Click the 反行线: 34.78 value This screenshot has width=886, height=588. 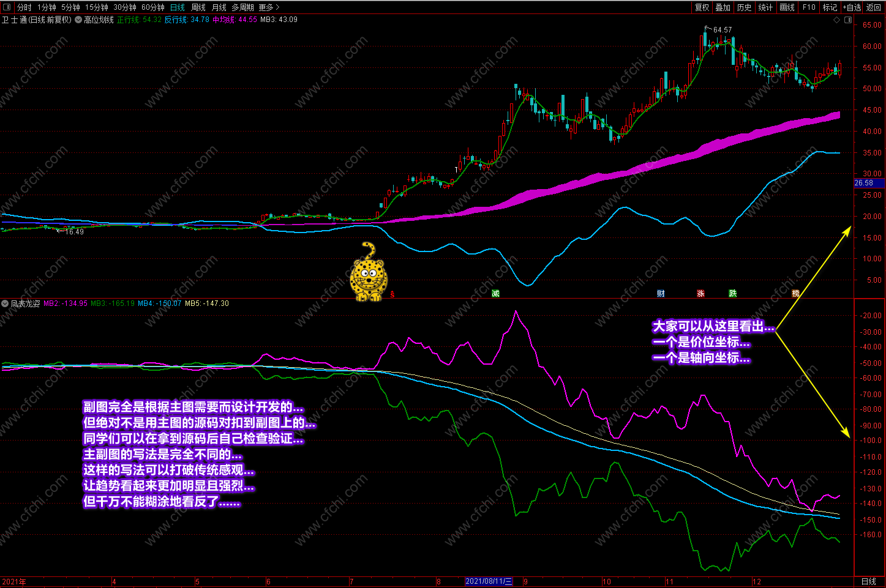pyautogui.click(x=187, y=20)
